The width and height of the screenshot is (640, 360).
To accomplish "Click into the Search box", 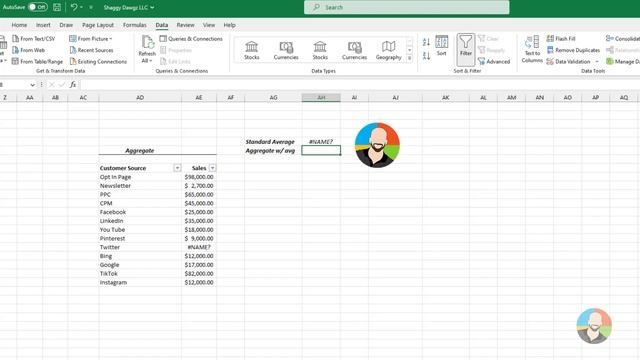I will (407, 7).
